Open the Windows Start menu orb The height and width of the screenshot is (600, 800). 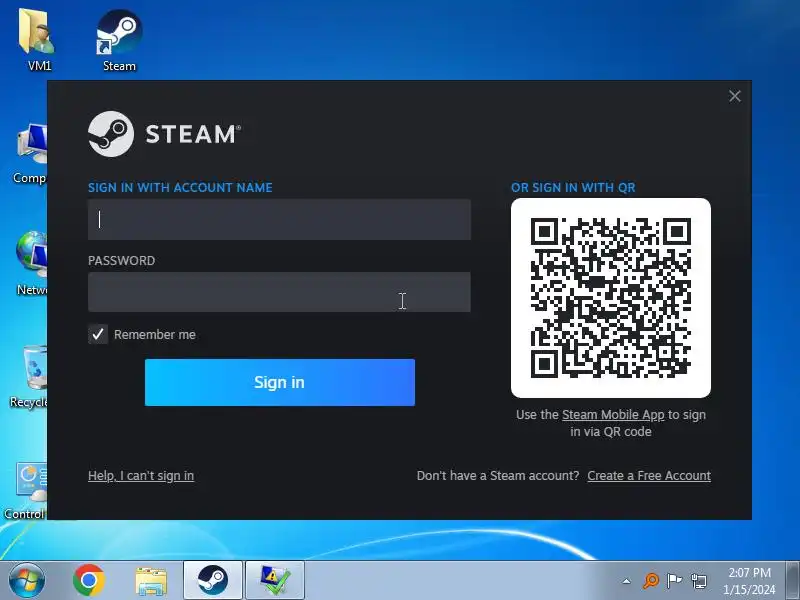(27, 580)
